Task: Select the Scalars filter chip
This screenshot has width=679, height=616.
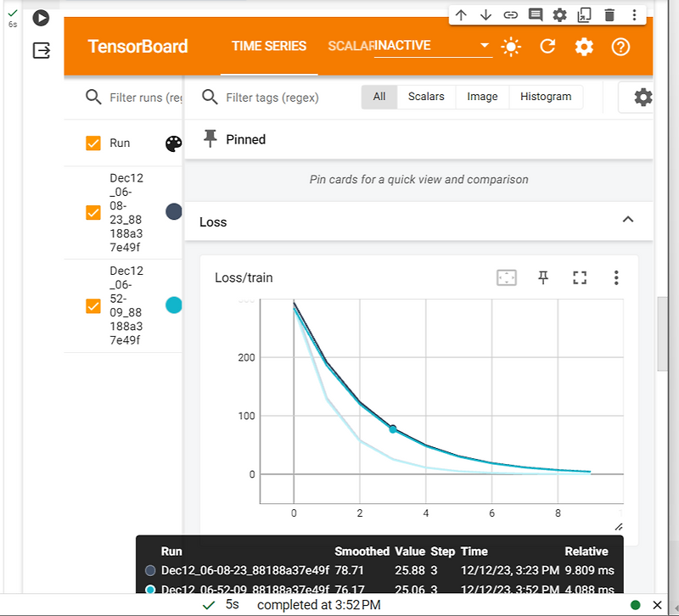Action: [426, 97]
